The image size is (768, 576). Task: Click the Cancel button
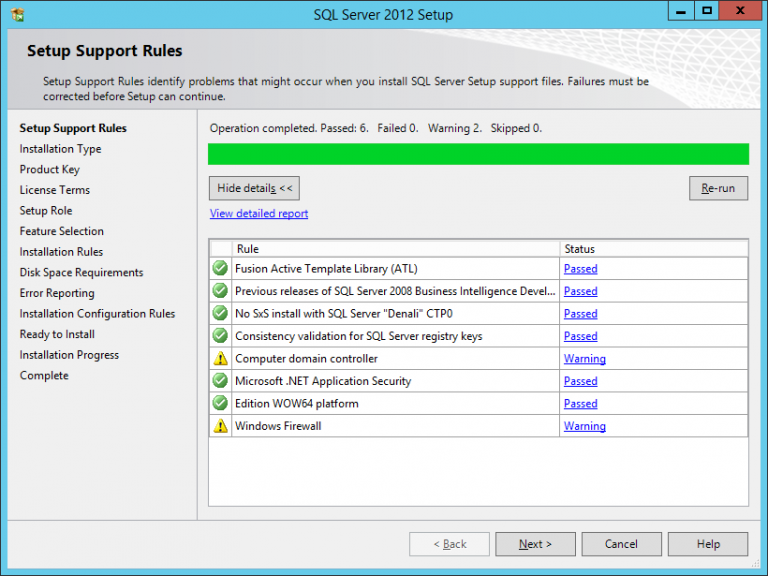pyautogui.click(x=622, y=544)
